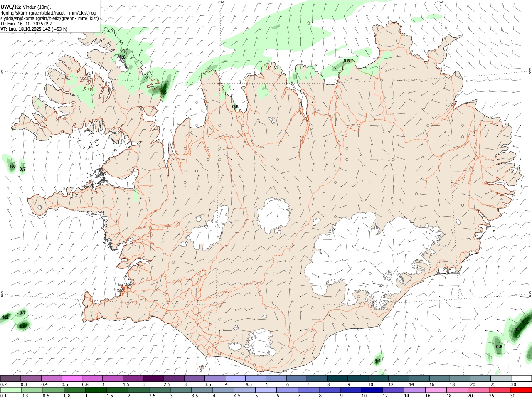Click the 1.2 precipitation value at the southwest edge
The height and width of the screenshot is (399, 532).
coord(5,318)
